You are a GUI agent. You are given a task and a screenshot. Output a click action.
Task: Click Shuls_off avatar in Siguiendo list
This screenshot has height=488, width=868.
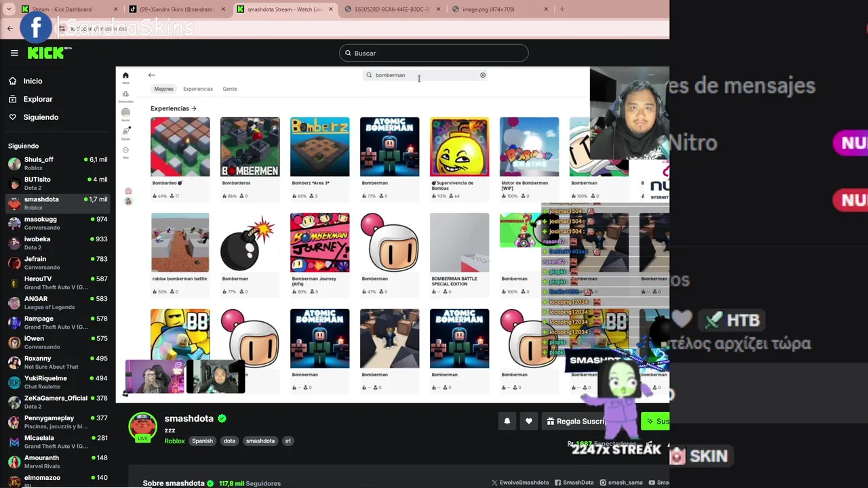[14, 163]
